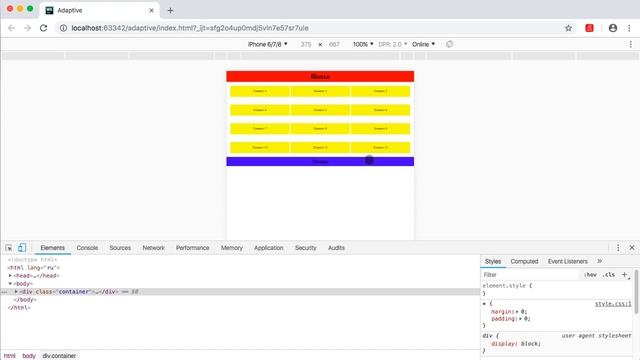Switch to the Security tab
This screenshot has width=640, height=360.
(305, 248)
